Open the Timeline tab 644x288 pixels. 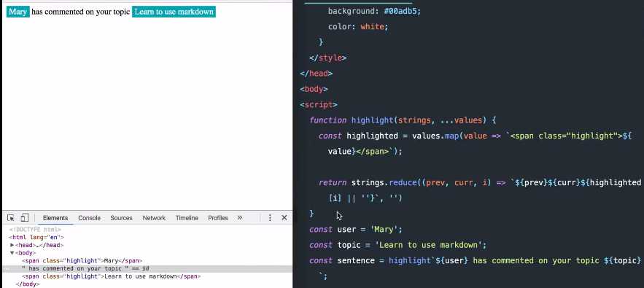pyautogui.click(x=187, y=218)
